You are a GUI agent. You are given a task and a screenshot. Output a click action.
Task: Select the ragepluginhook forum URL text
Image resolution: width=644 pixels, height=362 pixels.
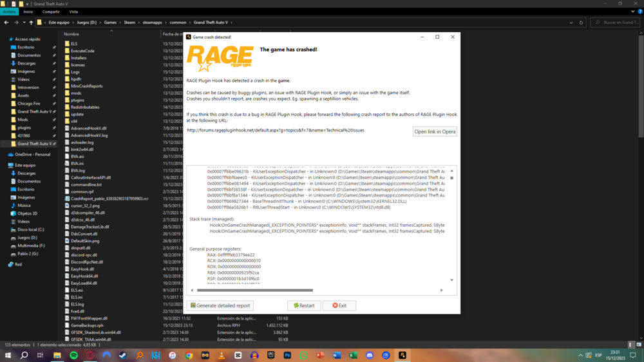tap(276, 130)
